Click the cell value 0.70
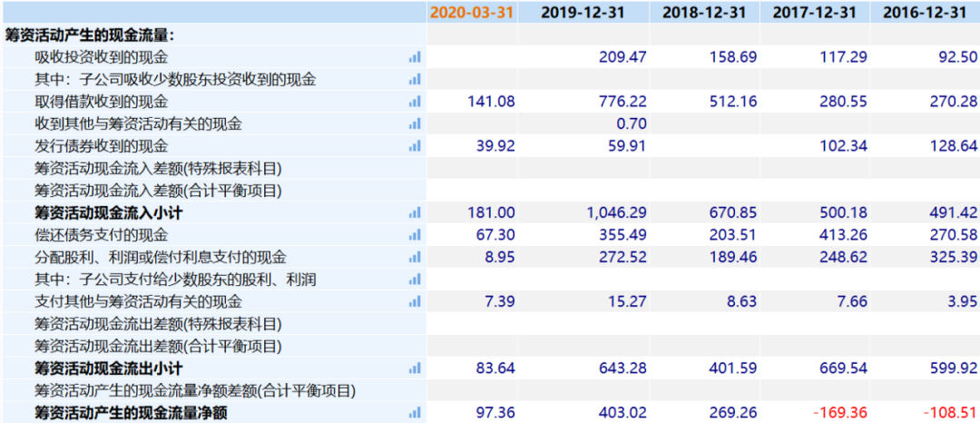The height and width of the screenshot is (423, 980). (x=632, y=124)
